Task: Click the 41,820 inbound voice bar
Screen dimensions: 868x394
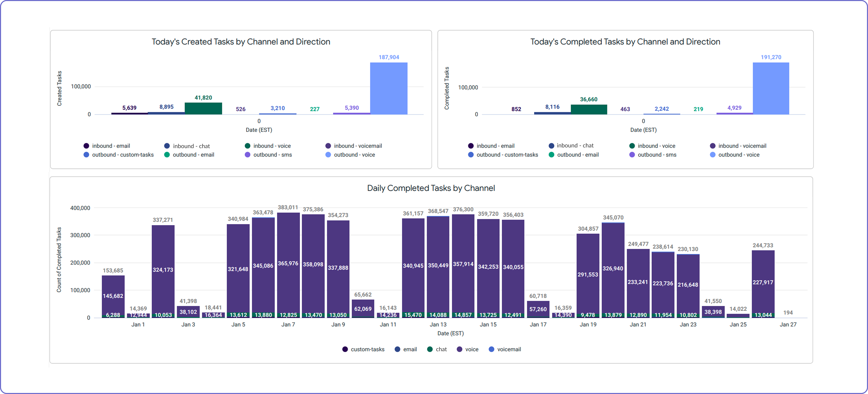Action: pyautogui.click(x=203, y=109)
